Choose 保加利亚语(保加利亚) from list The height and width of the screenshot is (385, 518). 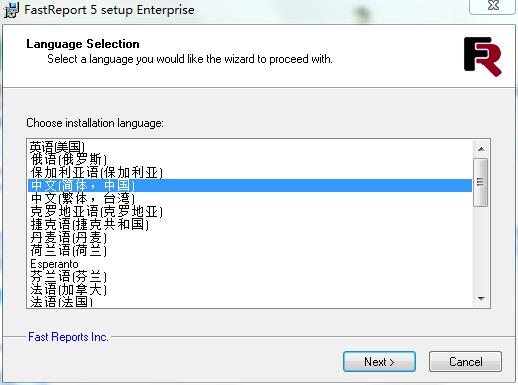(250, 173)
